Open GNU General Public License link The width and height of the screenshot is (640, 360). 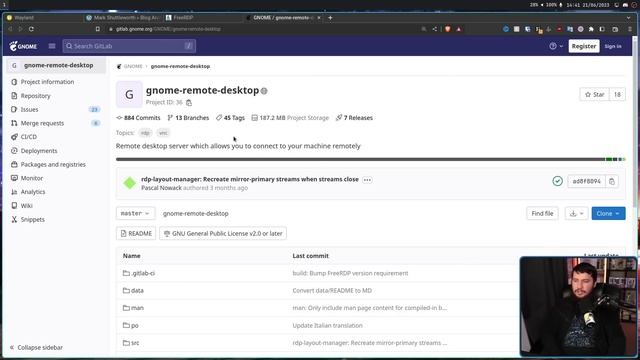pyautogui.click(x=223, y=233)
